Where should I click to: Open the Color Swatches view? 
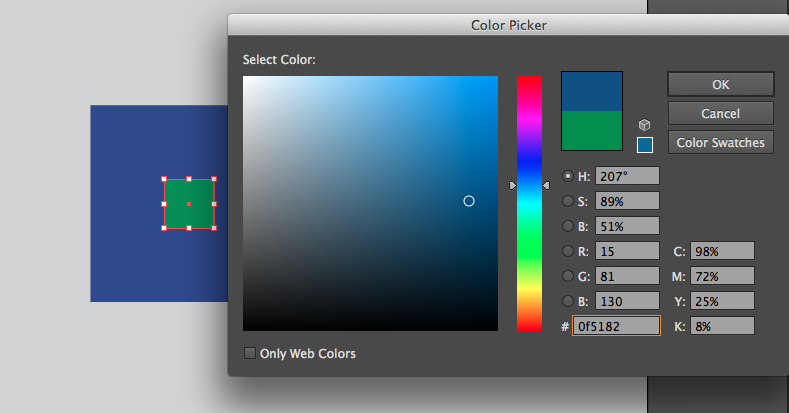[x=720, y=142]
